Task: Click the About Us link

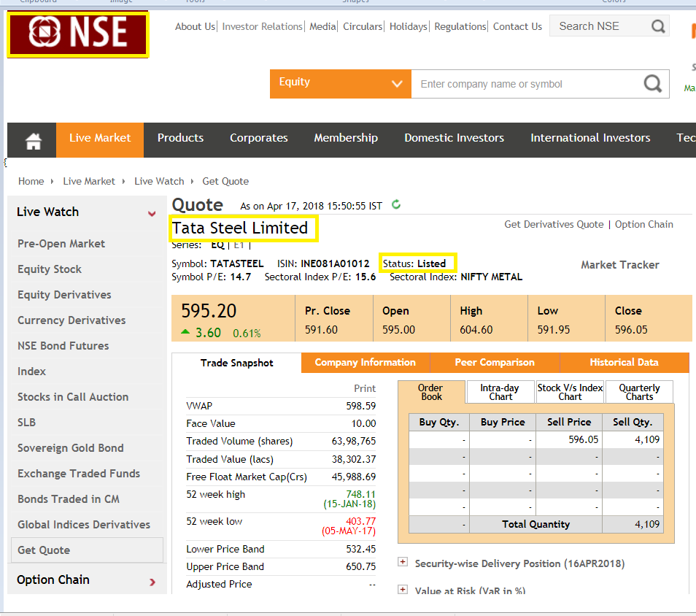Action: pos(195,27)
